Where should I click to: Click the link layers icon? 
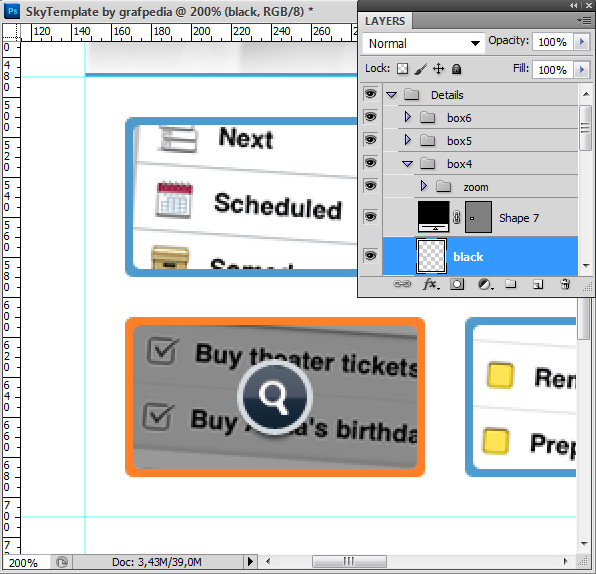[402, 284]
